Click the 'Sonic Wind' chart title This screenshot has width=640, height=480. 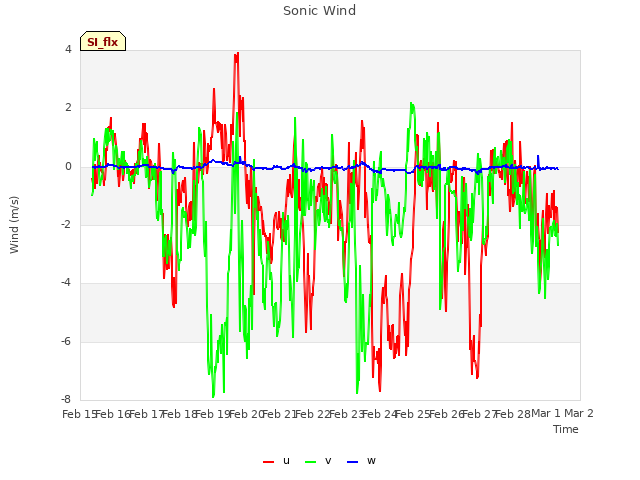320,11
